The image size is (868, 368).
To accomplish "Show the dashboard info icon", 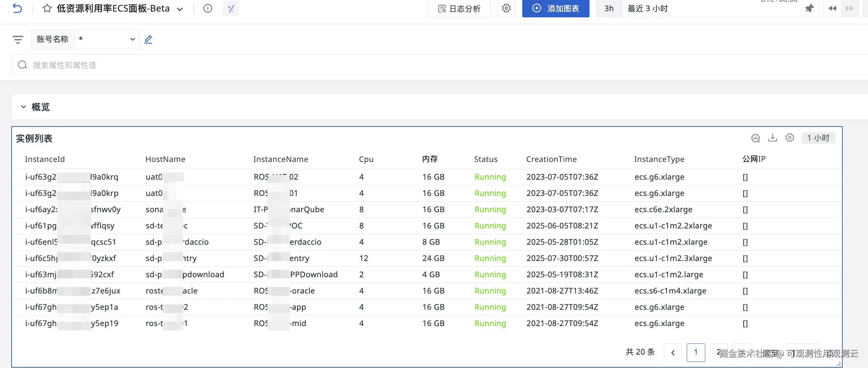I will click(208, 8).
